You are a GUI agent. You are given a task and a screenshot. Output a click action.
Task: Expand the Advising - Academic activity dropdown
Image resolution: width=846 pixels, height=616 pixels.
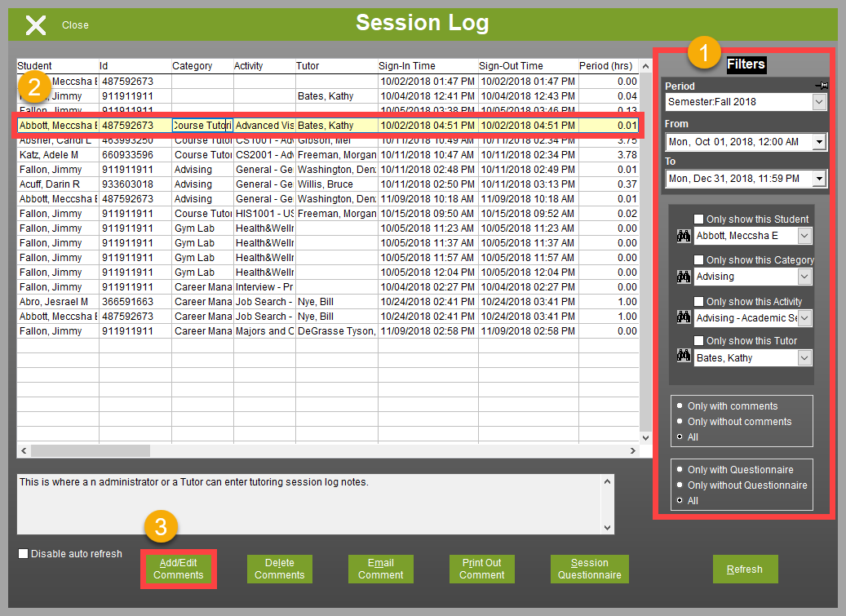click(x=804, y=317)
